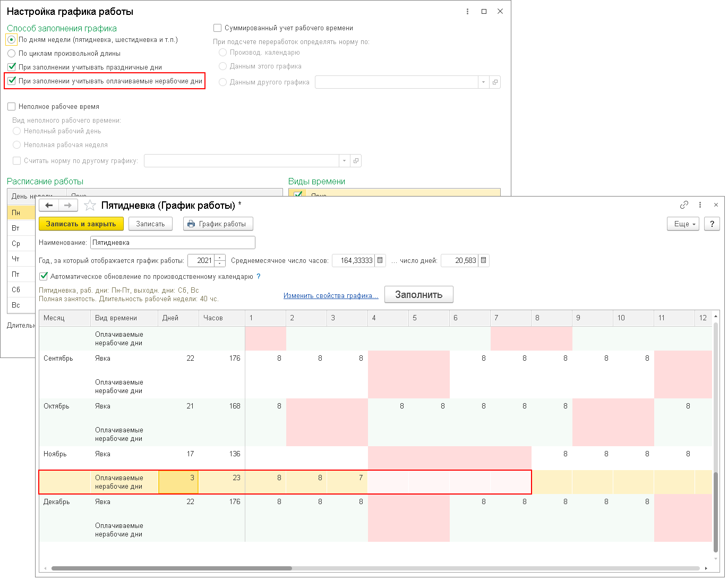The width and height of the screenshot is (728, 579).
Task: Increase the year with the stepper up arrow
Action: (x=220, y=258)
